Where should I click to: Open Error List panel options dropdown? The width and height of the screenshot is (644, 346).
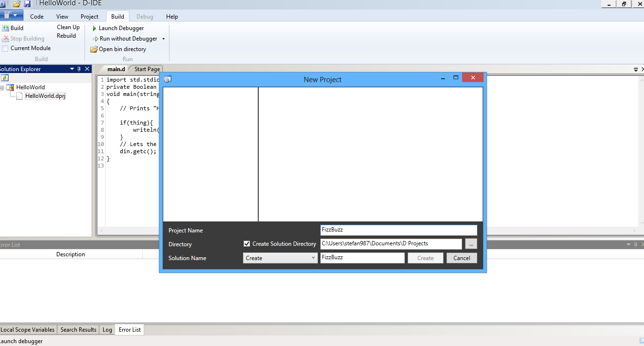(x=629, y=245)
